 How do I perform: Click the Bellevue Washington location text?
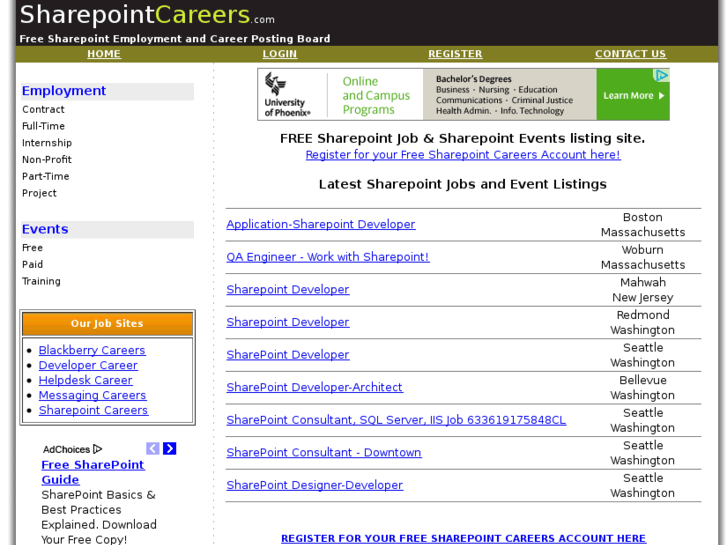point(643,387)
